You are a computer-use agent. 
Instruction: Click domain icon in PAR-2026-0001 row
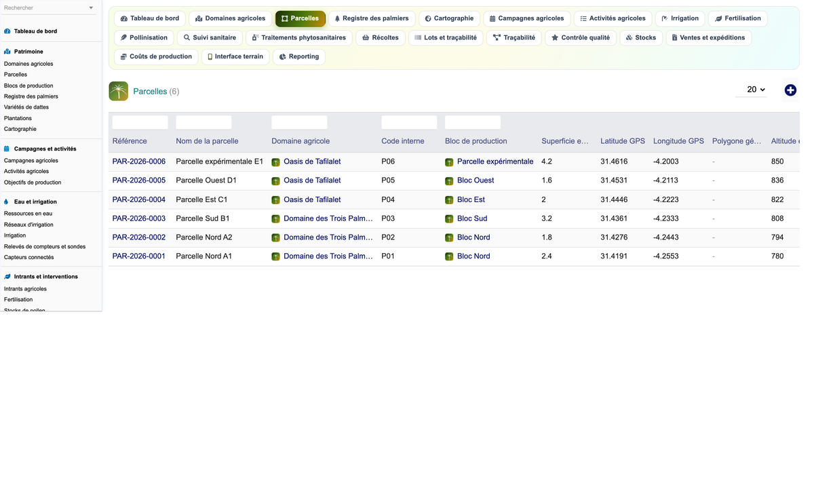[x=276, y=256]
